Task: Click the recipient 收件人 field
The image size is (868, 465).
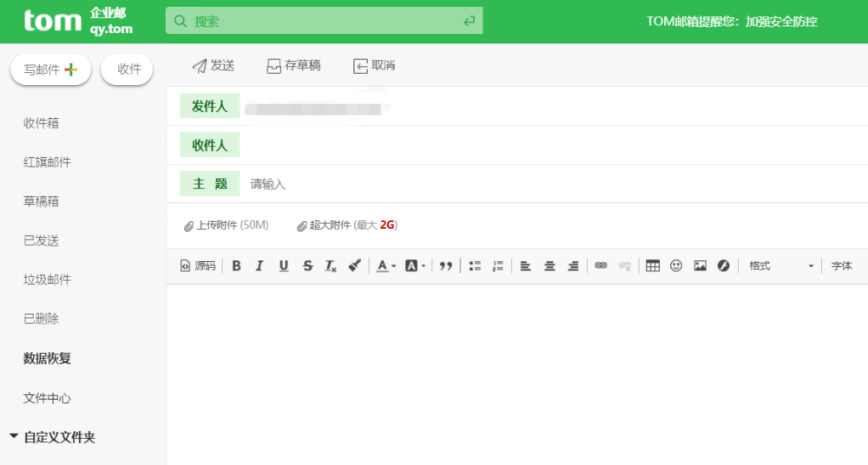Action: [x=554, y=145]
